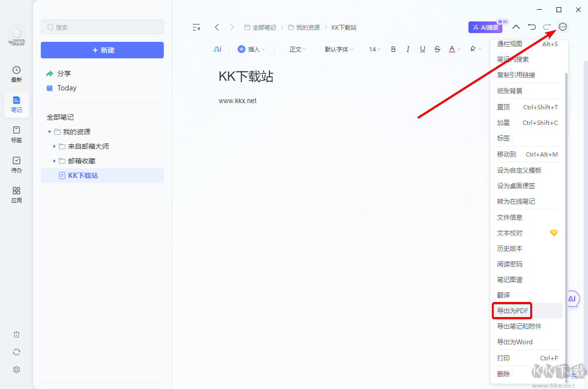The height and width of the screenshot is (389, 588).
Task: Choose 导出为Word menu entry
Action: point(515,342)
